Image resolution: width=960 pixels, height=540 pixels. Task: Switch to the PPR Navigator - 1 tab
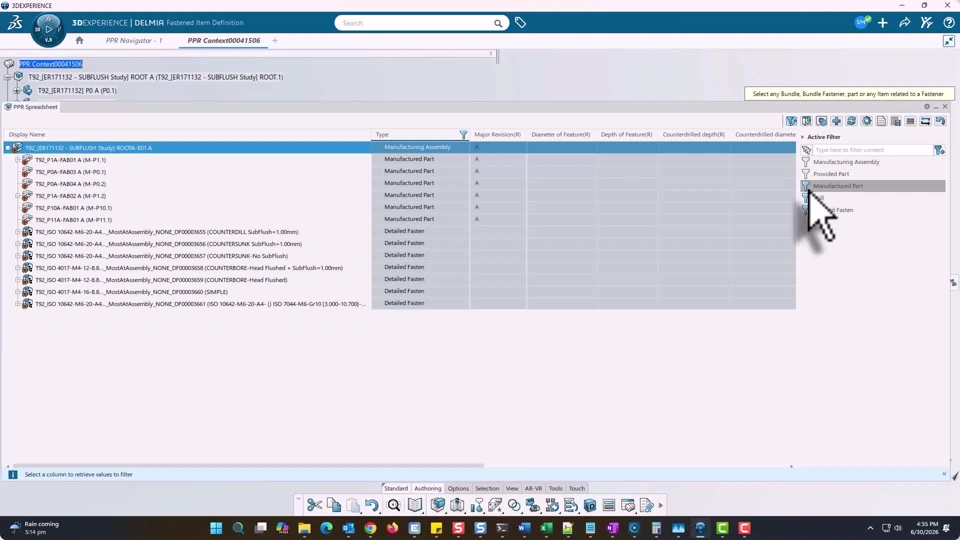(x=134, y=40)
